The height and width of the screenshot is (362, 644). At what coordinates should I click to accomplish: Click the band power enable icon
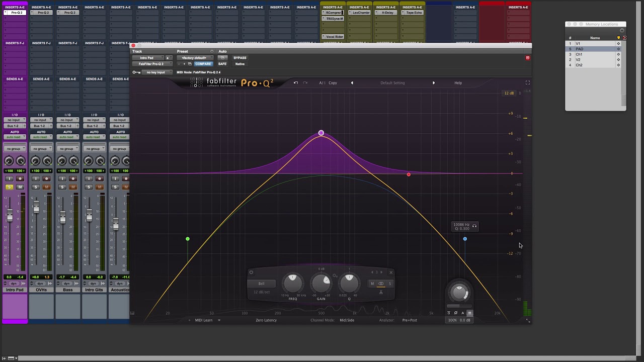click(251, 273)
